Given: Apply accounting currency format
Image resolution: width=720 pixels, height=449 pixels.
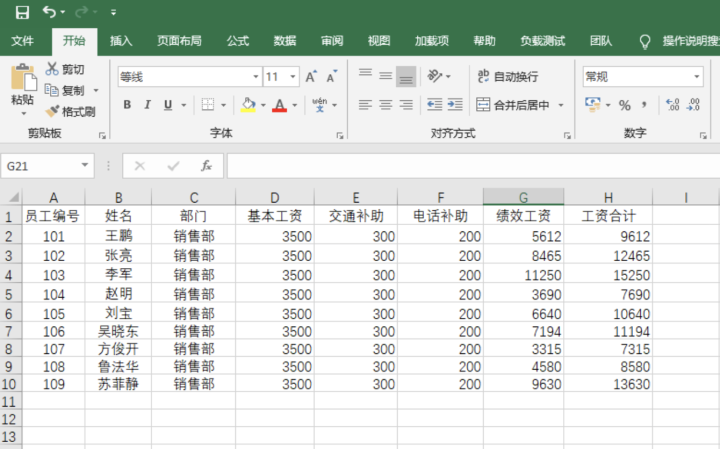Looking at the screenshot, I should [593, 105].
